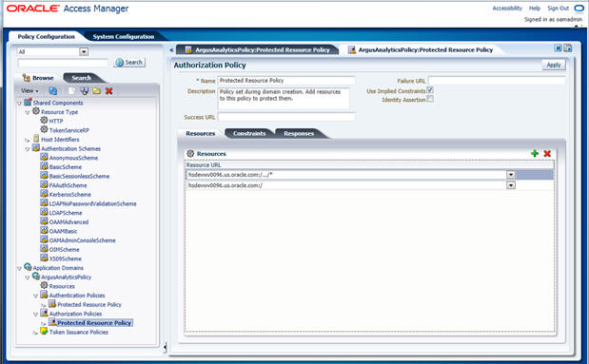Click the gear icon beside TokenServiceRP
589x364 pixels.
point(44,129)
